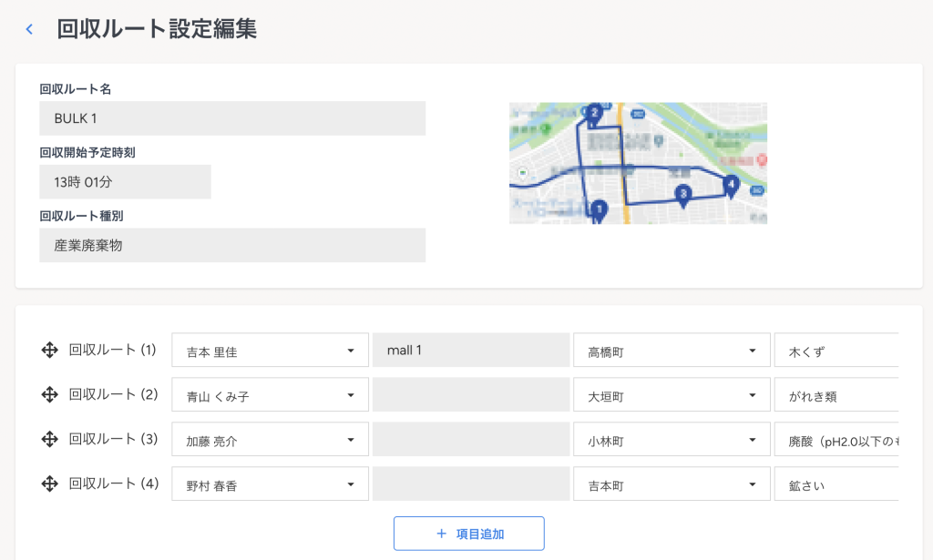Click map marker number 3
Screen dimensions: 933x560
click(x=682, y=194)
